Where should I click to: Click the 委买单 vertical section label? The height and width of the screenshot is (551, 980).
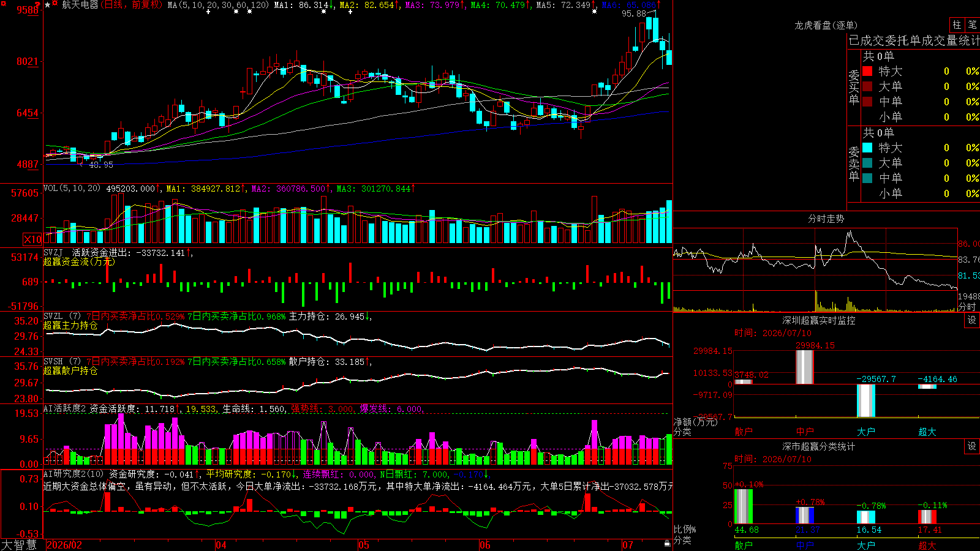(854, 86)
